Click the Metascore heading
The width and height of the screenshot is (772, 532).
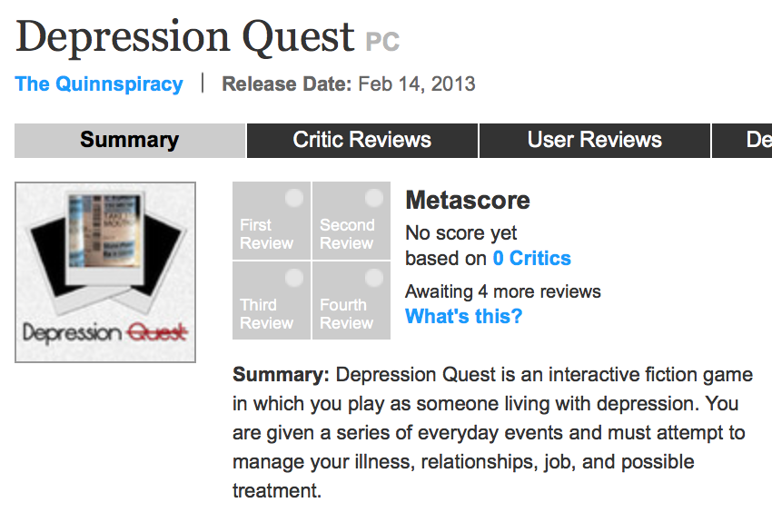[468, 201]
